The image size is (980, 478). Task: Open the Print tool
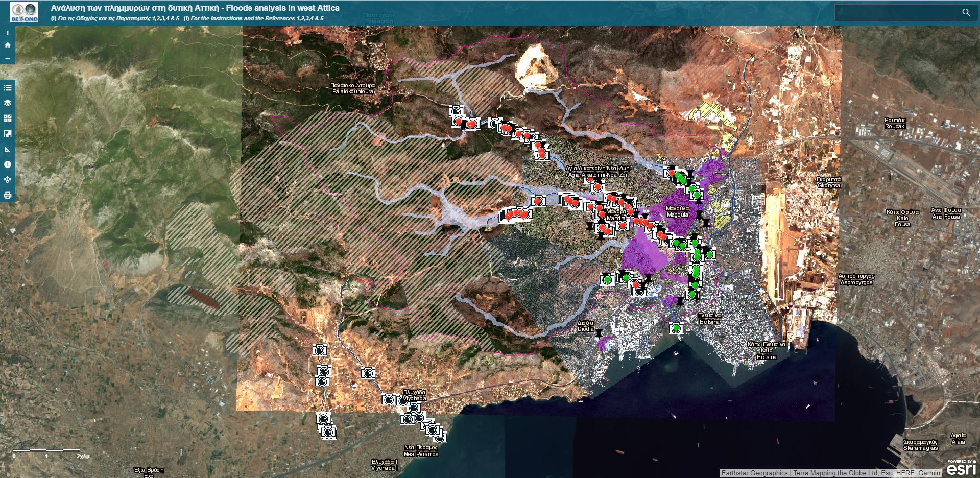(x=7, y=195)
